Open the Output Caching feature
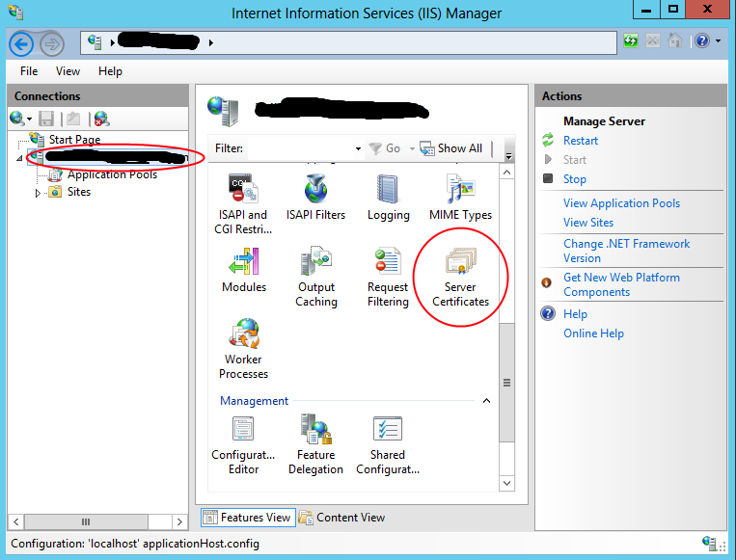This screenshot has height=560, width=736. [315, 277]
